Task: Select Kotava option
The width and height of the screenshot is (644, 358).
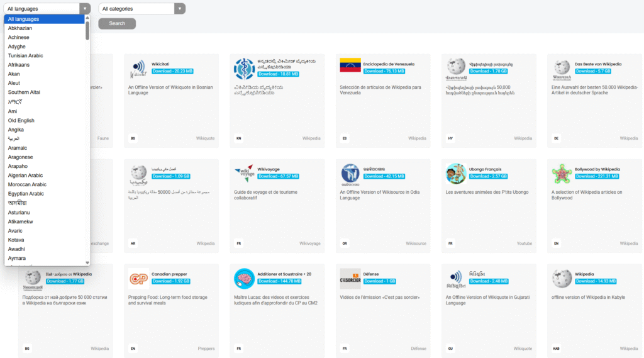Action: pyautogui.click(x=45, y=240)
